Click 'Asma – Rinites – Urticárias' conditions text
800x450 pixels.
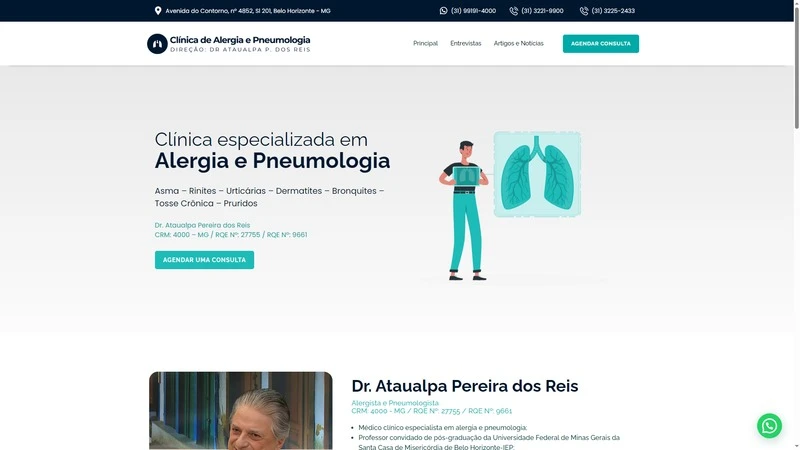(x=269, y=197)
